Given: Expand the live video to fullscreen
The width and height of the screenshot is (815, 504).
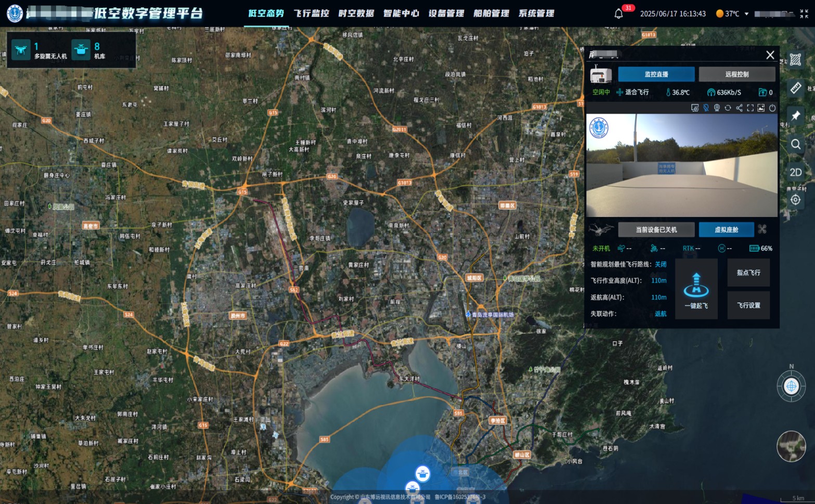Looking at the screenshot, I should [750, 108].
